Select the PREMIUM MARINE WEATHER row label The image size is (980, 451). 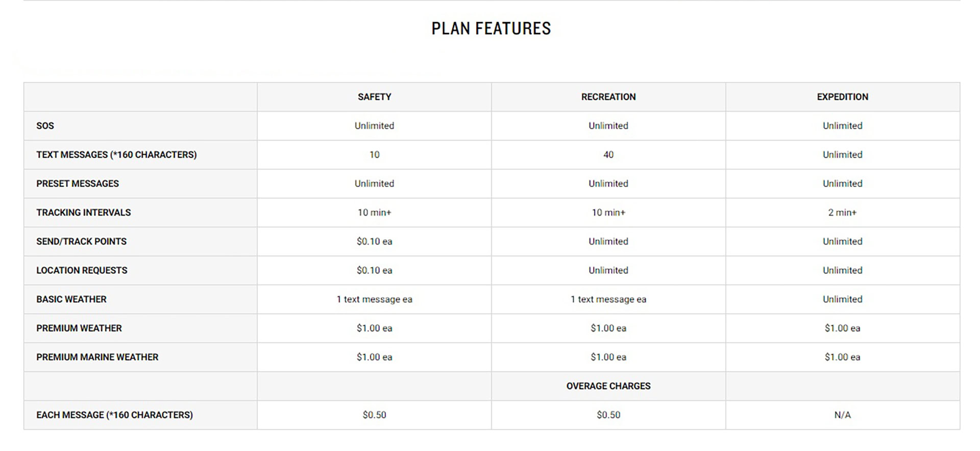[x=97, y=358]
